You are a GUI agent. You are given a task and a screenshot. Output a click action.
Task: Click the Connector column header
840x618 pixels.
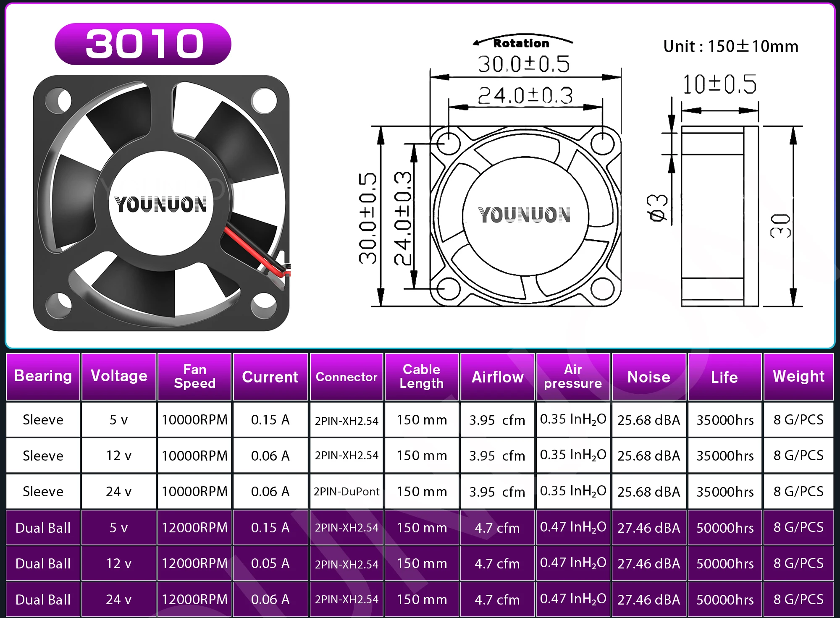tap(346, 377)
